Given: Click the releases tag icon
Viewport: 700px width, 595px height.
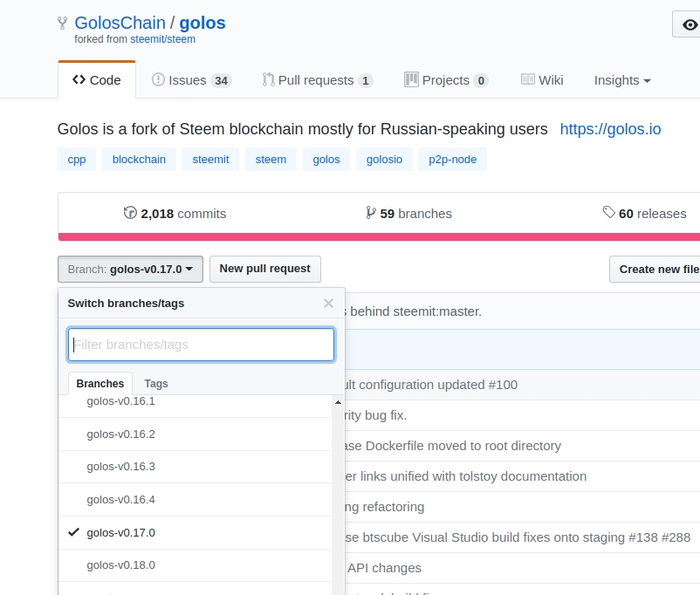Looking at the screenshot, I should pos(609,213).
